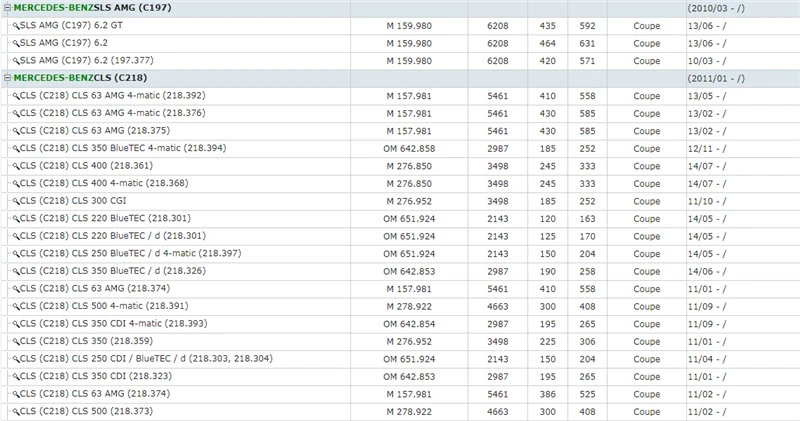Click horsepower value 306 in CLS 350 (218.359) row
Viewport: 800px width, 421px height.
tap(587, 341)
